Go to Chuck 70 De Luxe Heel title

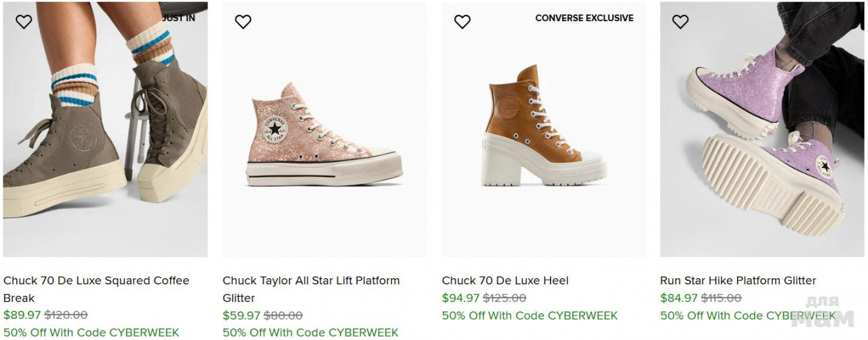tap(505, 280)
